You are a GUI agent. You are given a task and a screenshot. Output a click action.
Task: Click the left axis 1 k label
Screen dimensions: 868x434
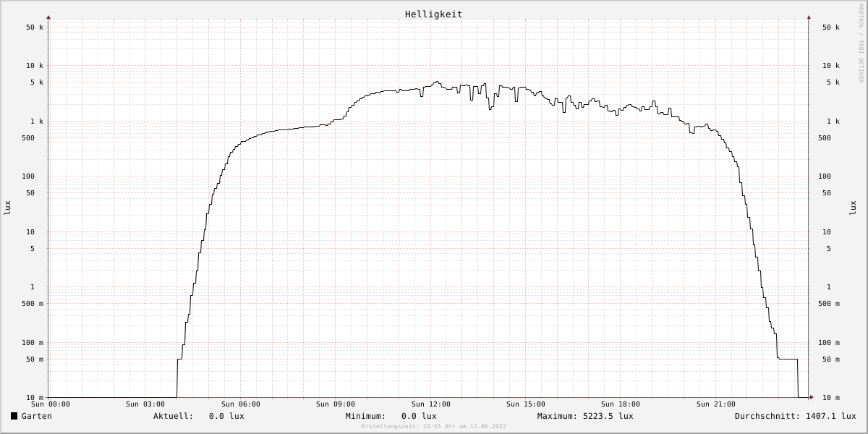click(37, 122)
